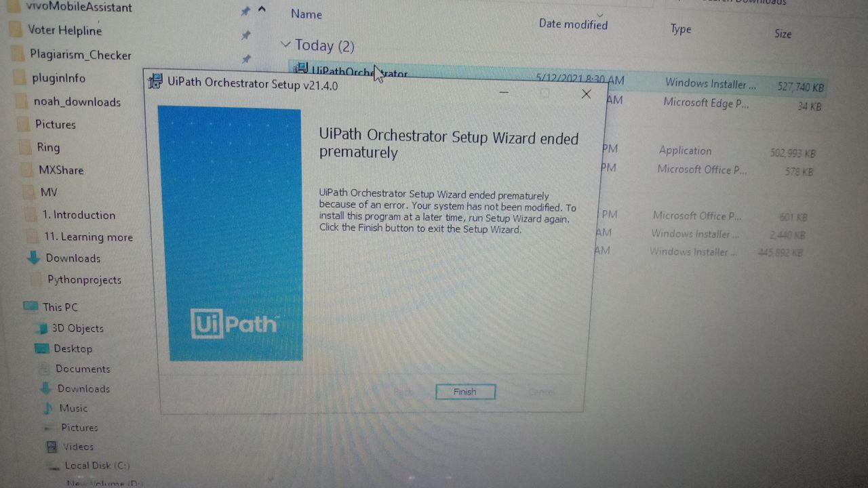Click the pin icon beside Voter Helpline
This screenshot has width=868, height=488.
[x=246, y=35]
